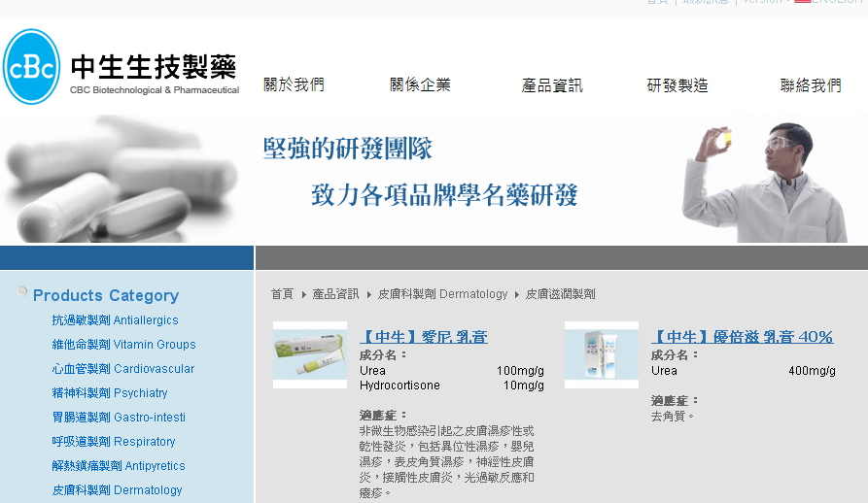Click the bullet icon beside Products Category

22,291
